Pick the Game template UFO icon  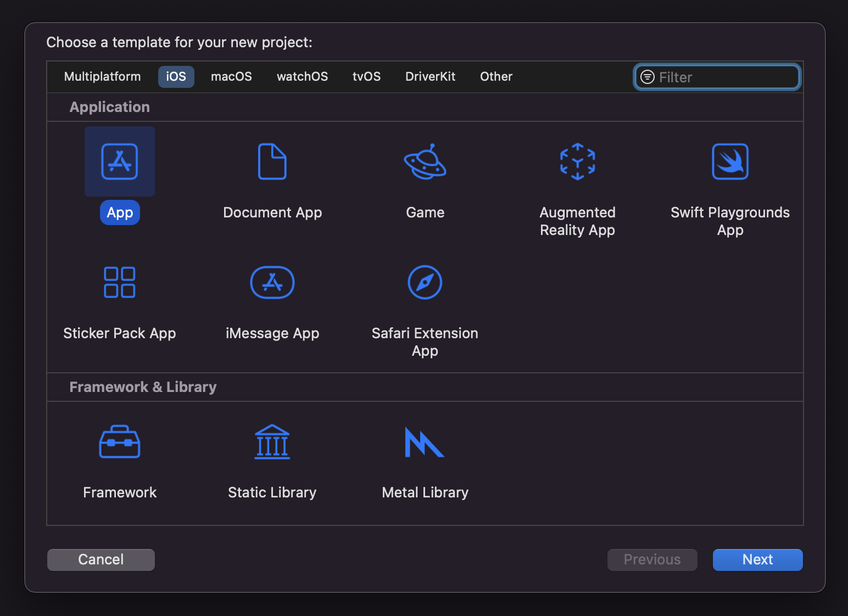click(x=425, y=161)
